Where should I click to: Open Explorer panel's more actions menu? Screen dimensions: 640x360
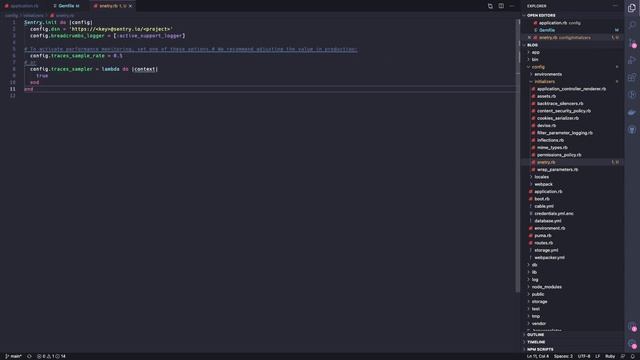pos(616,6)
